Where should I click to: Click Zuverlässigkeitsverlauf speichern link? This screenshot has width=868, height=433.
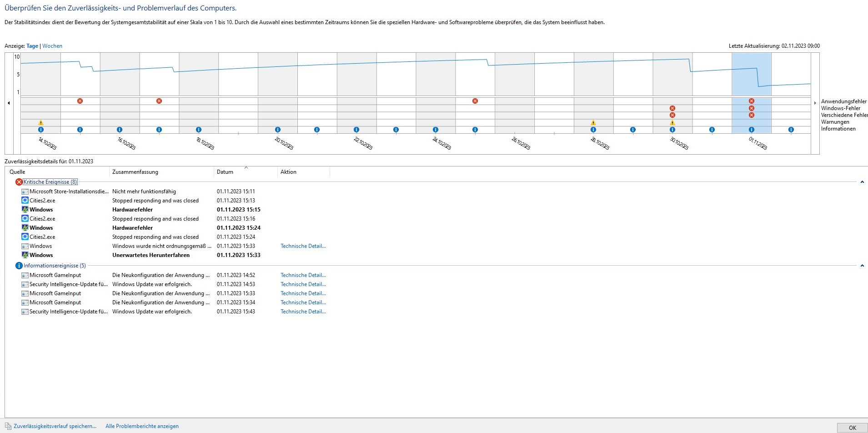point(55,426)
